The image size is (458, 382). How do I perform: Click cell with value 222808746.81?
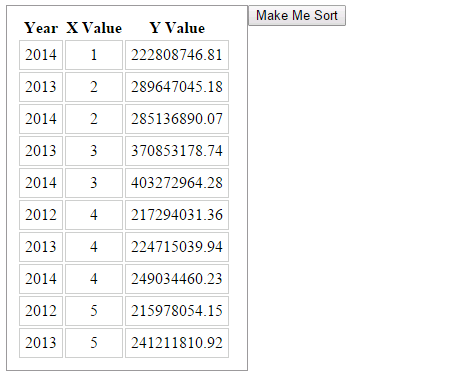click(x=177, y=55)
